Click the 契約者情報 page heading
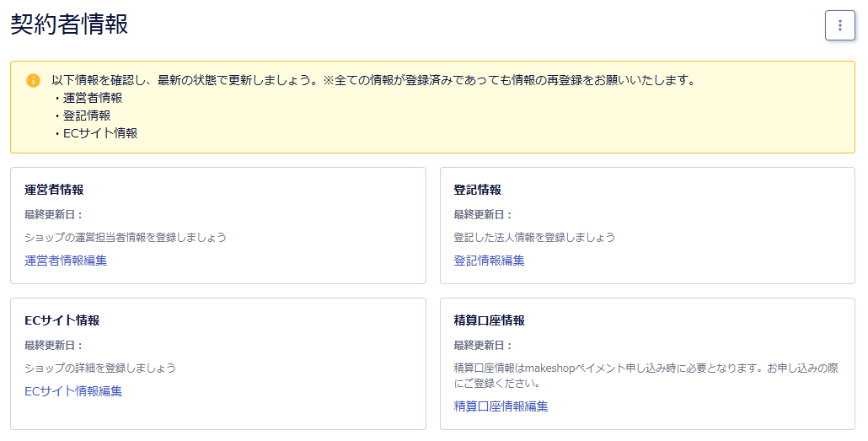 tap(69, 24)
